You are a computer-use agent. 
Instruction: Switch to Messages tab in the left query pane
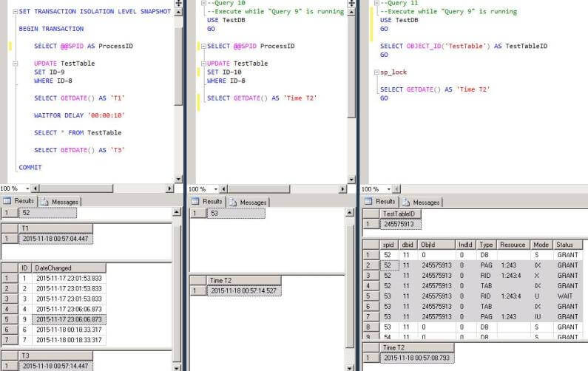coord(62,201)
